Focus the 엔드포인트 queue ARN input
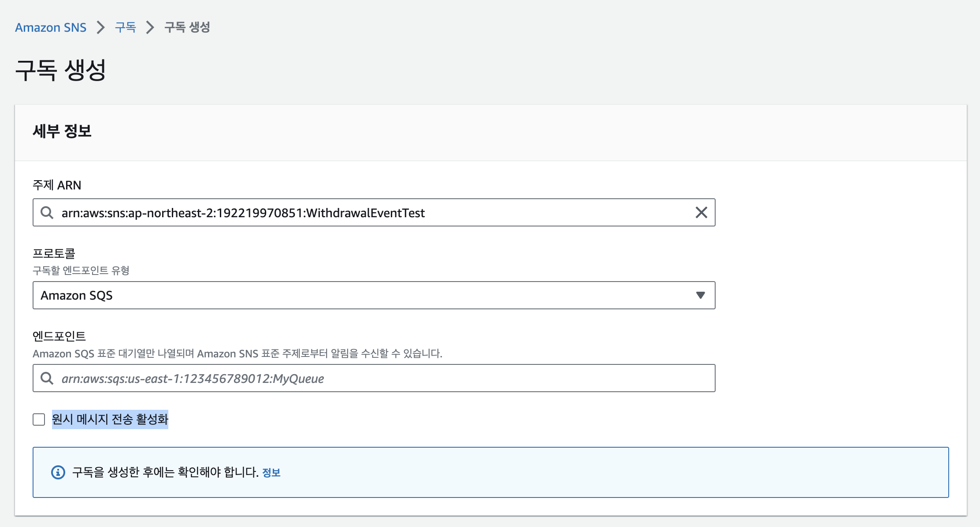 click(374, 378)
